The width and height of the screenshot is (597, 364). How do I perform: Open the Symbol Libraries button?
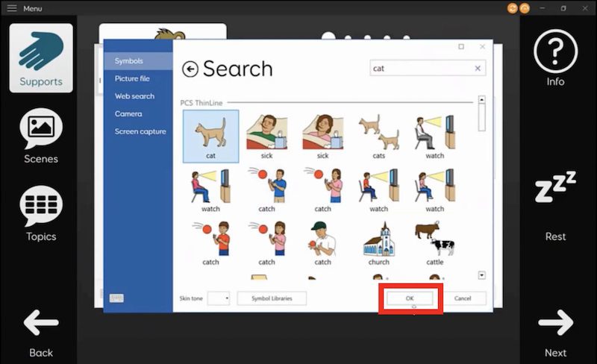pos(272,298)
